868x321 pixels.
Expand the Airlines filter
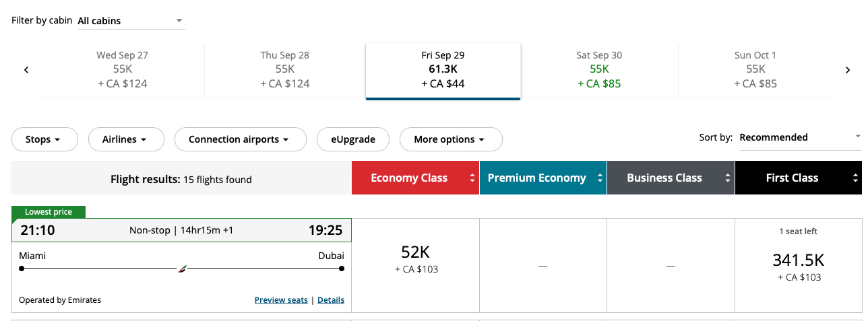pos(126,139)
